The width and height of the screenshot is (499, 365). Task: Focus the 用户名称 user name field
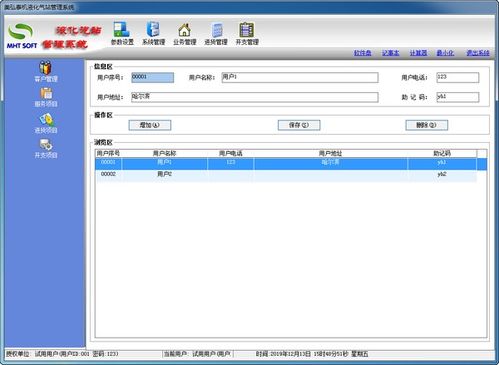click(300, 77)
